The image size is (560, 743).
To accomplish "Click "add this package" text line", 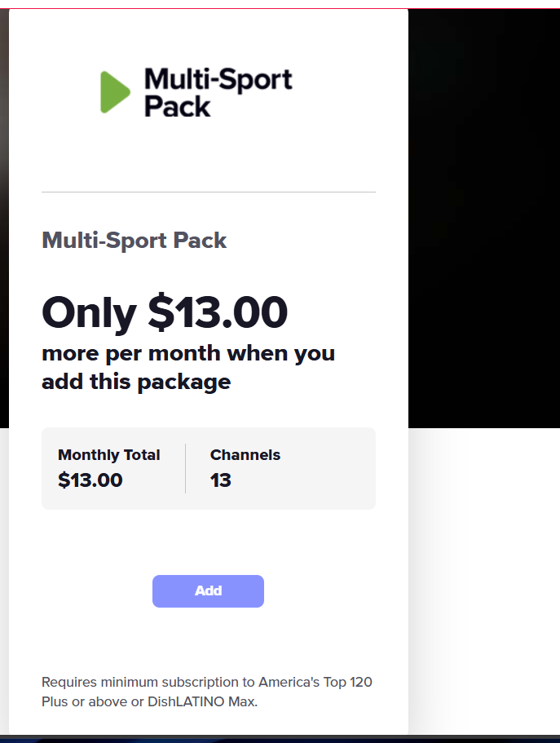I will tap(136, 382).
